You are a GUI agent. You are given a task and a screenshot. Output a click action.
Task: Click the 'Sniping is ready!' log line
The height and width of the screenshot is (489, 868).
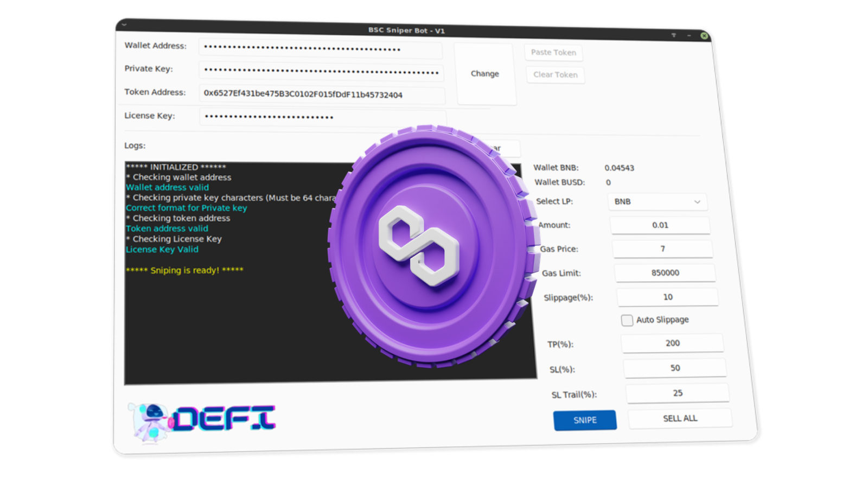[x=184, y=270]
